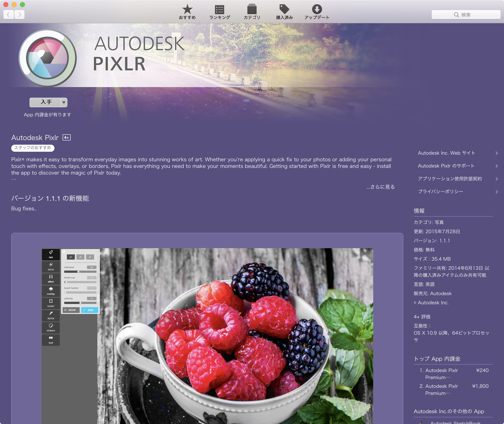Select the type tool in the screenshot
Viewport: 504px width, 424px height.
(x=51, y=340)
